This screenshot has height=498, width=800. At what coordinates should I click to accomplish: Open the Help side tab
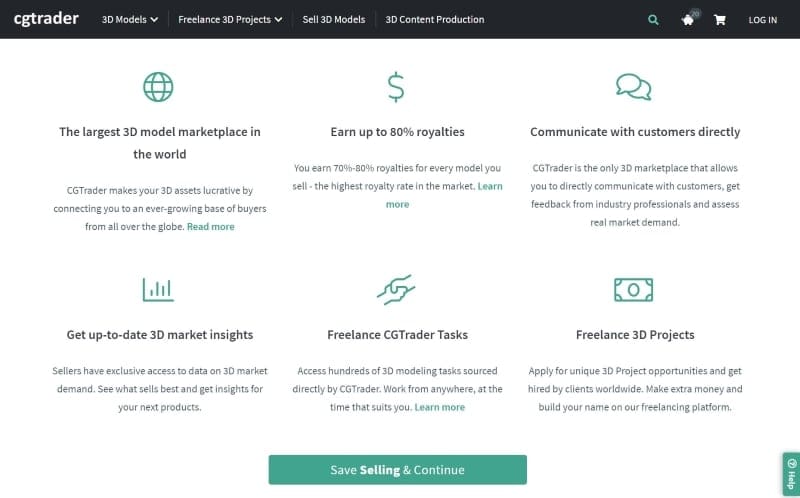coord(792,475)
